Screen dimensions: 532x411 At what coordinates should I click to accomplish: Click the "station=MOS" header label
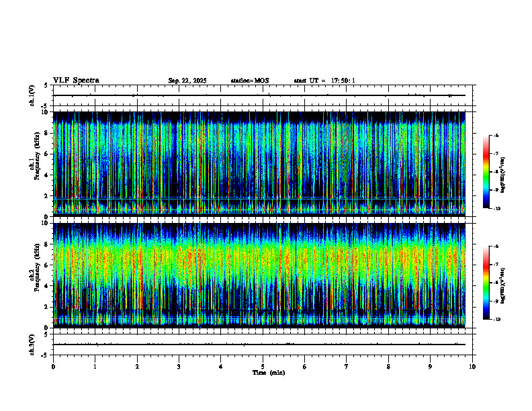coord(250,81)
